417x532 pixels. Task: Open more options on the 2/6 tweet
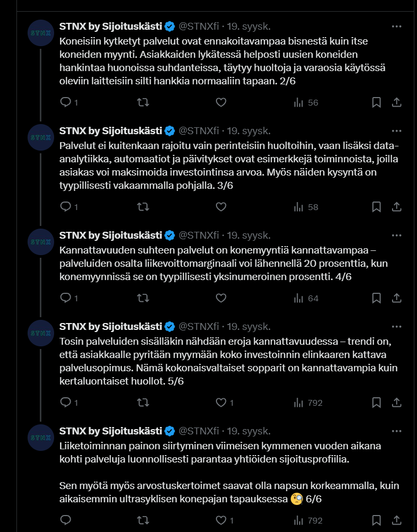tap(396, 26)
